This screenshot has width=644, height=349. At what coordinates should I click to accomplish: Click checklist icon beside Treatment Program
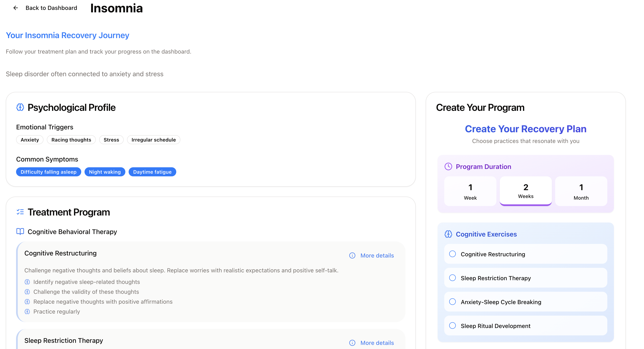point(20,212)
